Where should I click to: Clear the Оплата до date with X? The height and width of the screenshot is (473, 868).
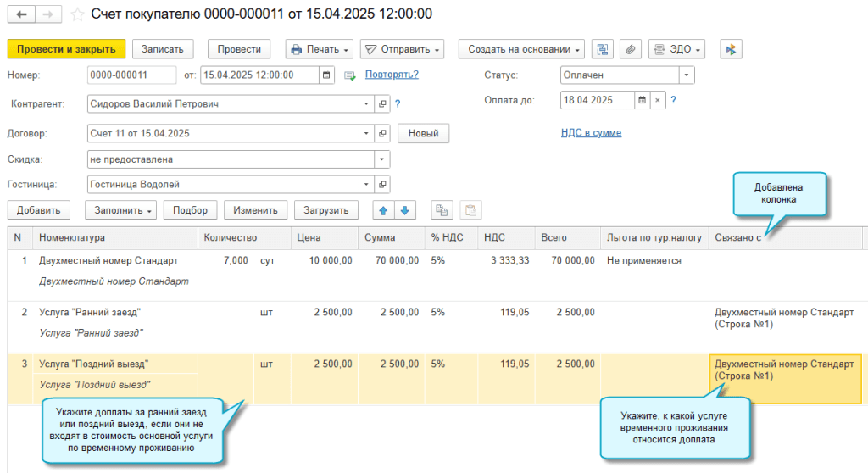point(656,100)
